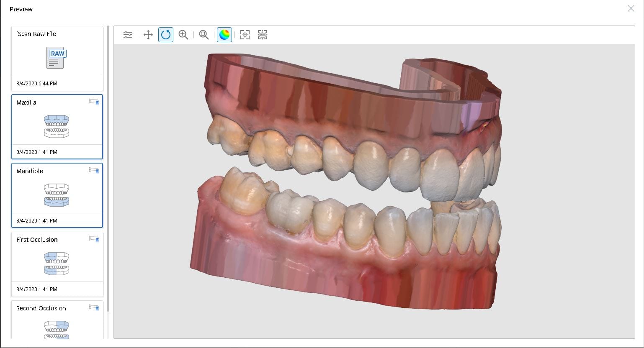The width and height of the screenshot is (644, 348).
Task: Click the fit-to-view focus icon
Action: click(x=245, y=35)
